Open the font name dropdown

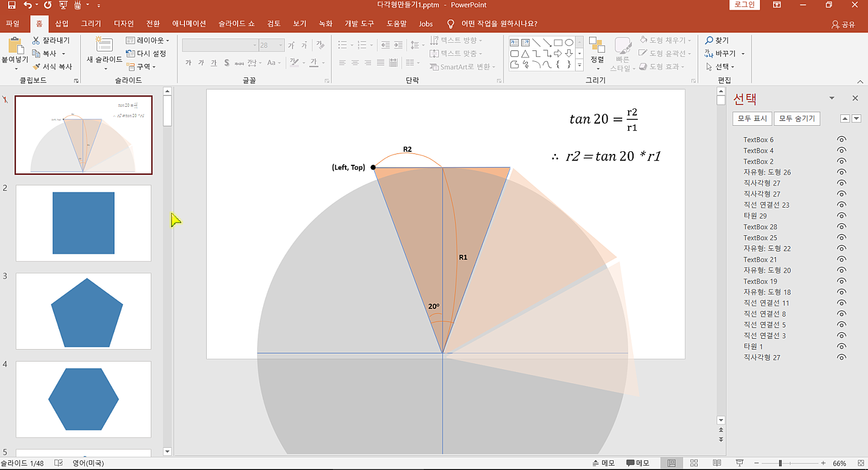(x=254, y=45)
